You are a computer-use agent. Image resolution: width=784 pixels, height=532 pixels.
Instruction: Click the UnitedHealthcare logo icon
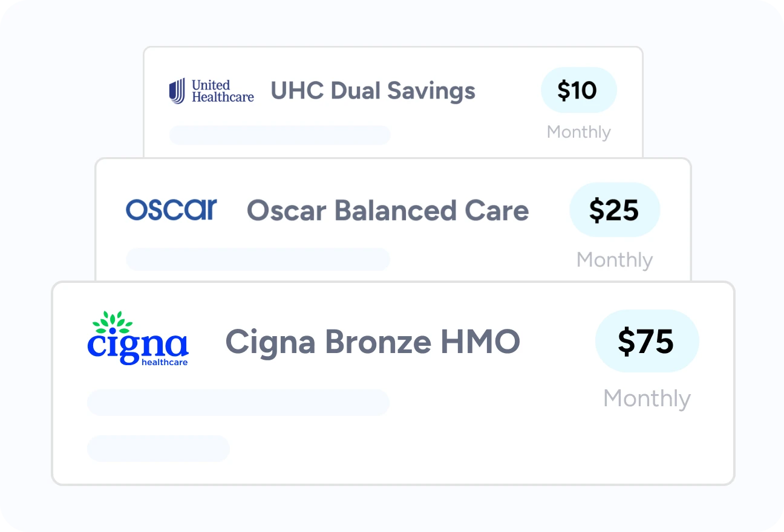pyautogui.click(x=177, y=91)
